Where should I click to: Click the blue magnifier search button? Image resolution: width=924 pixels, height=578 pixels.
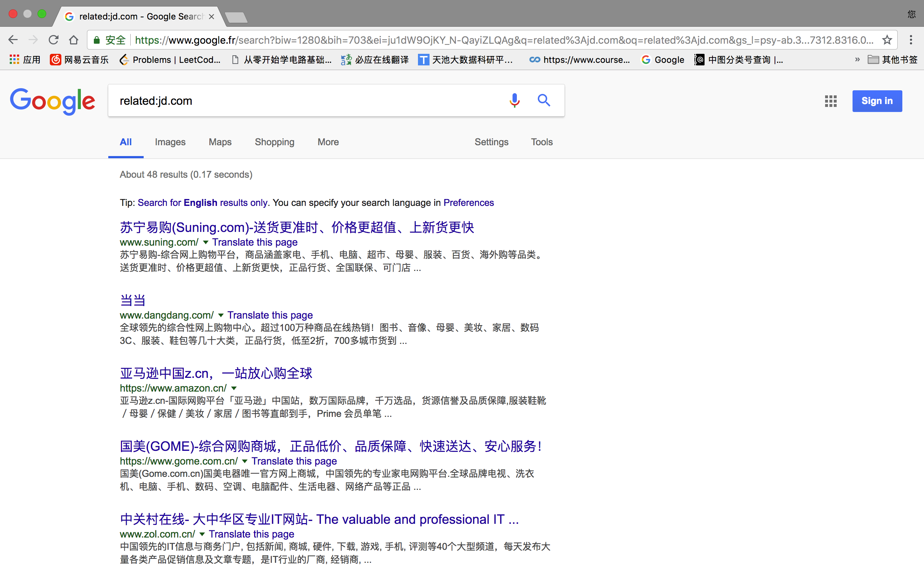tap(544, 100)
